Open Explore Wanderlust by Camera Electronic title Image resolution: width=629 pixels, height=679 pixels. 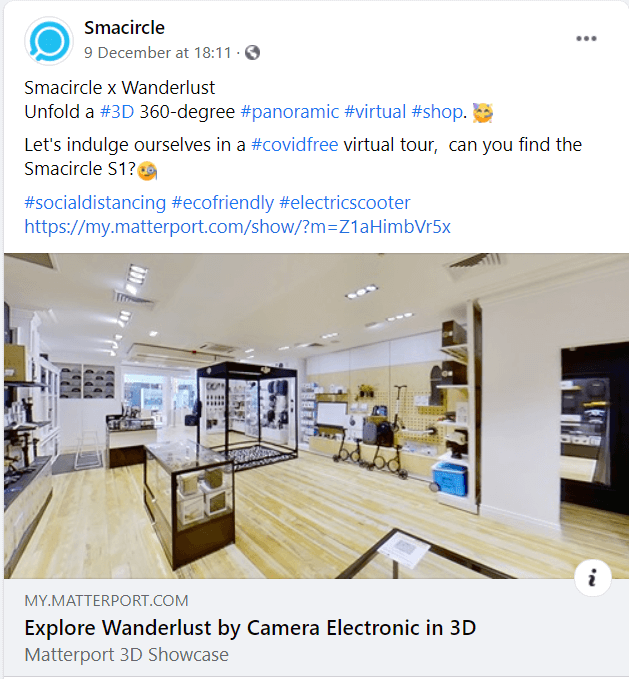coord(250,627)
